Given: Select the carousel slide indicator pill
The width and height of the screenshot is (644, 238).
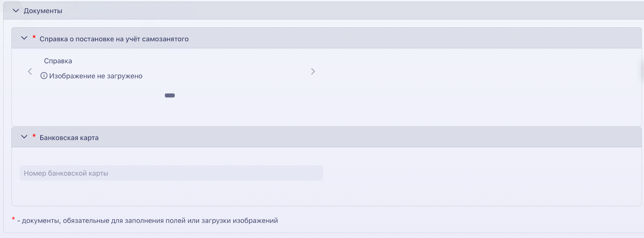Looking at the screenshot, I should [x=170, y=95].
